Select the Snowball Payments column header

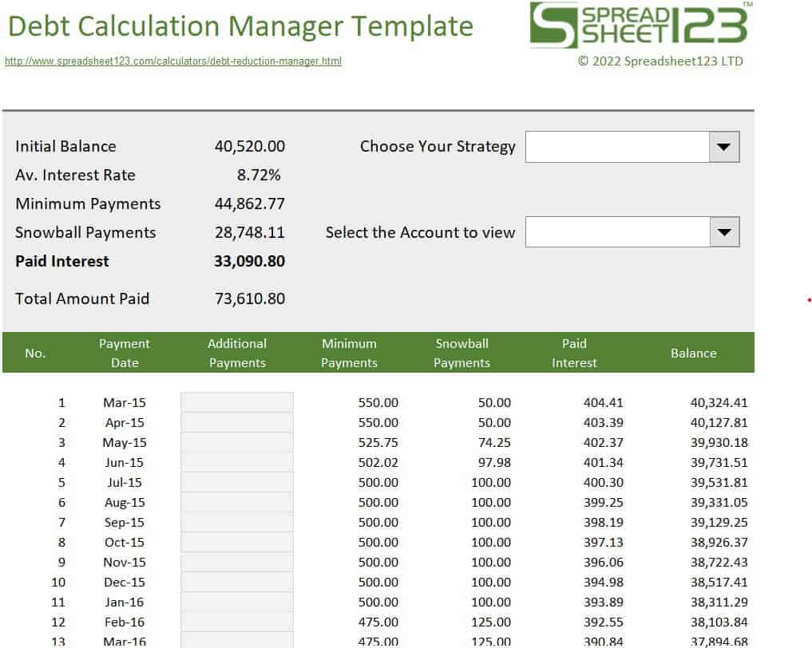tap(461, 353)
